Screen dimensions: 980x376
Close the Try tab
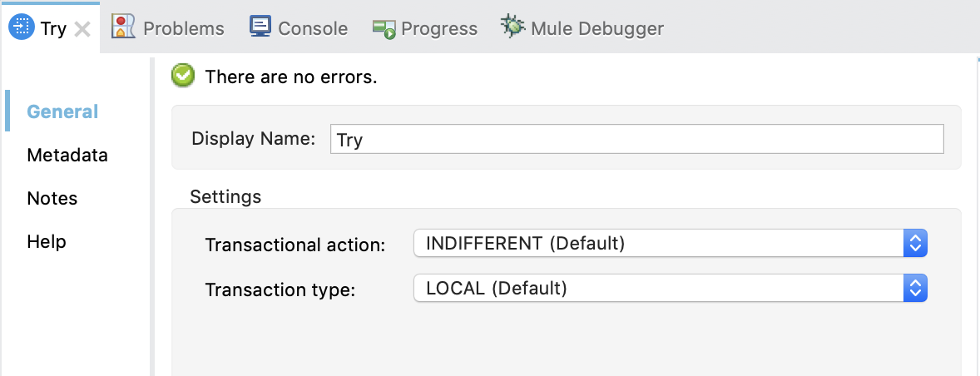(x=82, y=29)
